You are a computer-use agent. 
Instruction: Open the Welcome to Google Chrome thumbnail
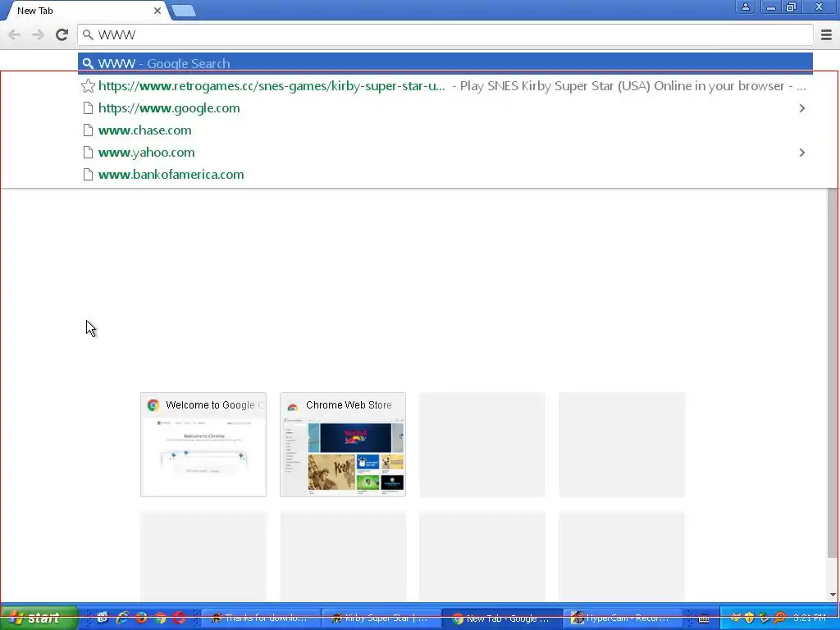(203, 444)
